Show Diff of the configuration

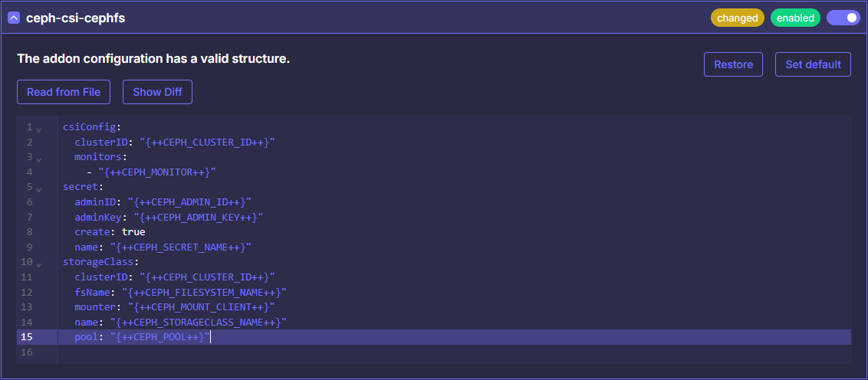[x=157, y=92]
